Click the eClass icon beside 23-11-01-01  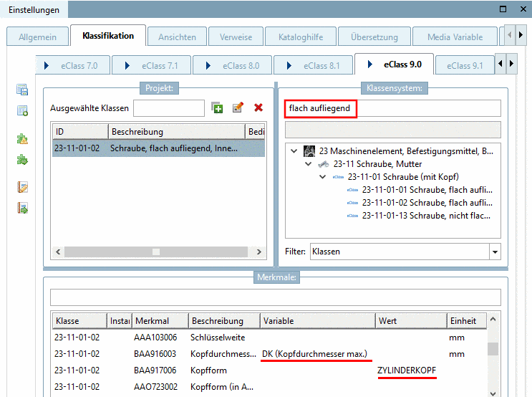(x=352, y=190)
